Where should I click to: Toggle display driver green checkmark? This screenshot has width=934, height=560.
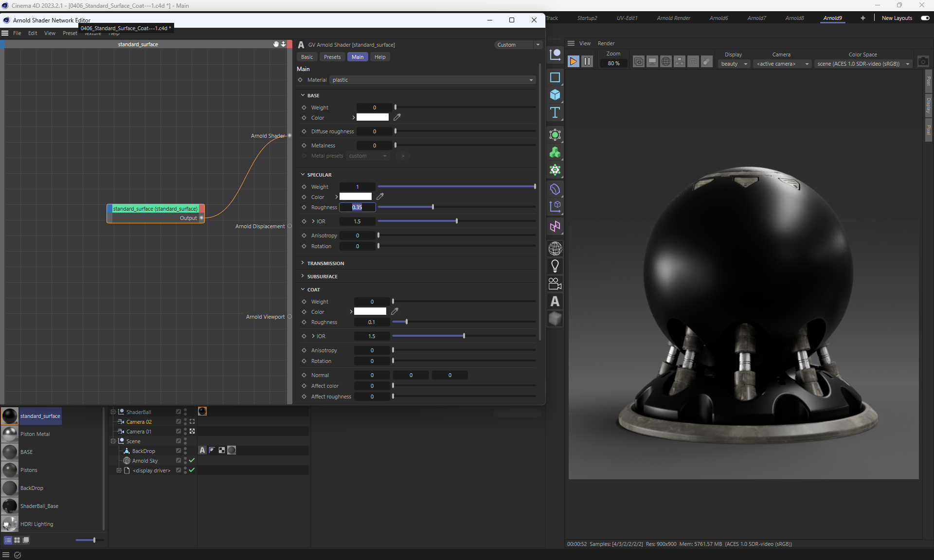tap(192, 470)
